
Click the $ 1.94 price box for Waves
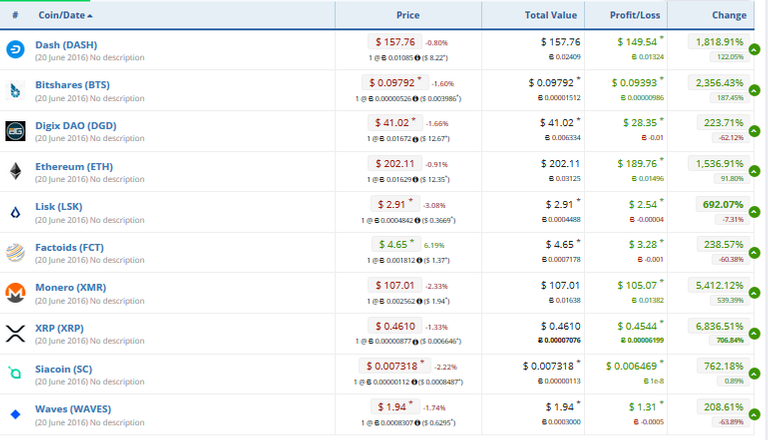pos(395,407)
